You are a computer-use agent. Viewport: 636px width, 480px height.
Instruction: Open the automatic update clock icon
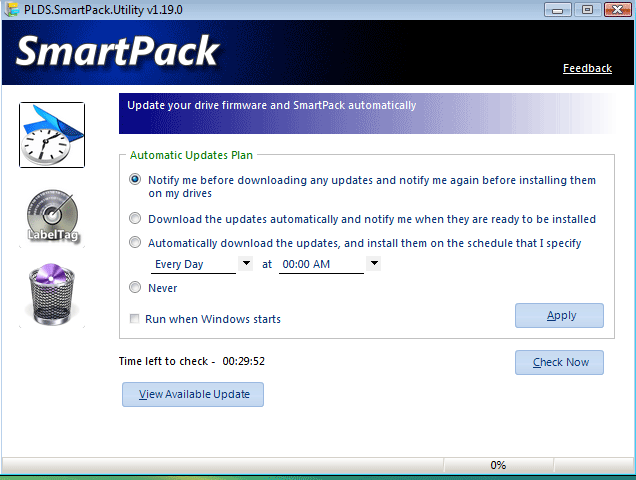[x=52, y=135]
